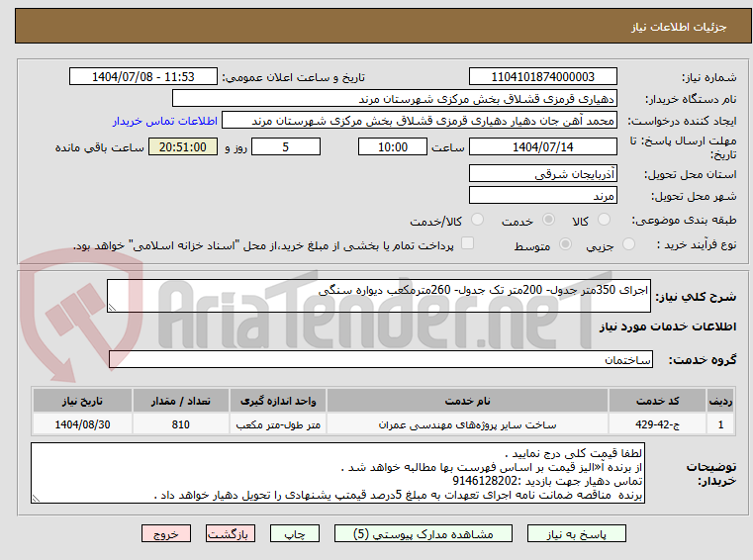Click the ردیف column header
Viewport: 753px width, 560px height.
point(720,401)
